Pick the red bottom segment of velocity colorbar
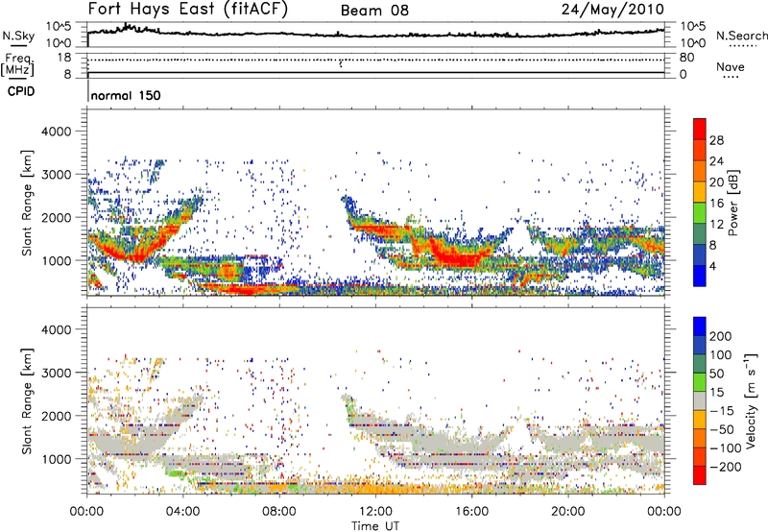768x532 pixels. coord(700,475)
